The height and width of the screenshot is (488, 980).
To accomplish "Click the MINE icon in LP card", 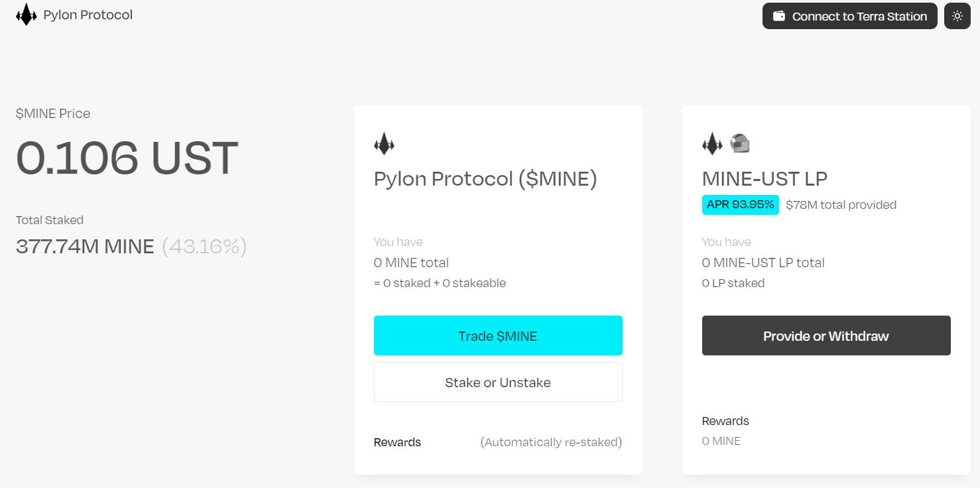I will [712, 144].
